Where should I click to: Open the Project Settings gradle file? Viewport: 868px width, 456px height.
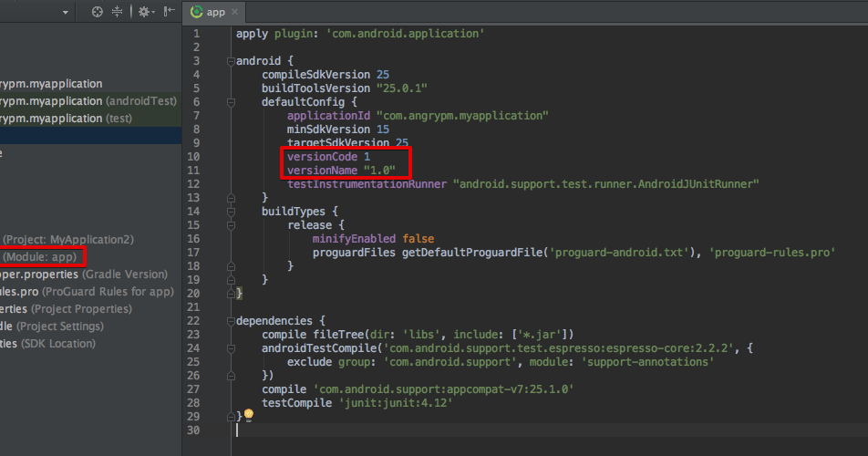(x=91, y=326)
